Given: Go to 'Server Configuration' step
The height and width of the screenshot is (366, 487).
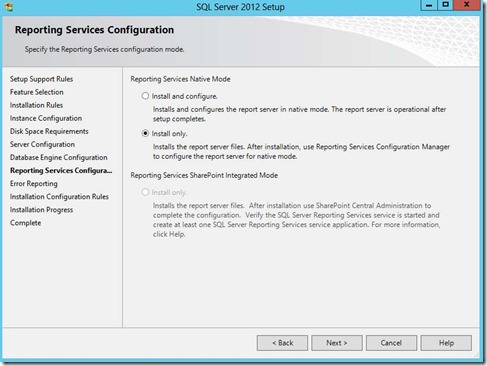Looking at the screenshot, I should [42, 144].
